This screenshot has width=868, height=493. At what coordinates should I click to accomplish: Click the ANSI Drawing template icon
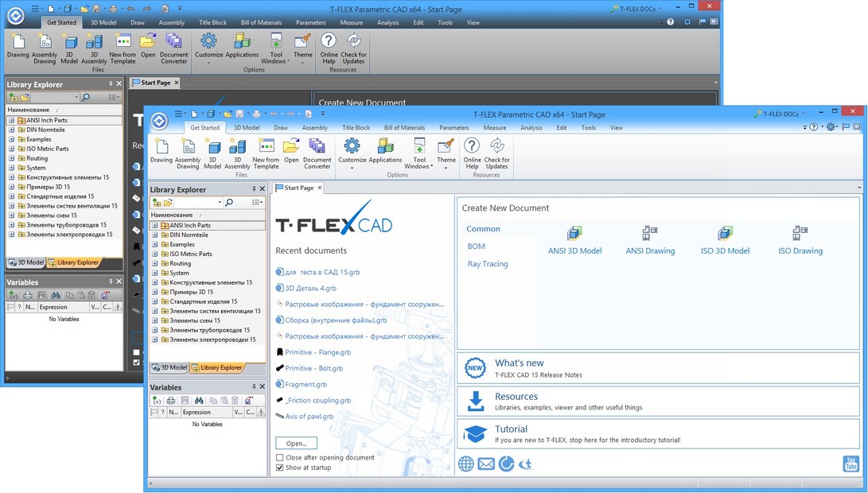coord(649,233)
